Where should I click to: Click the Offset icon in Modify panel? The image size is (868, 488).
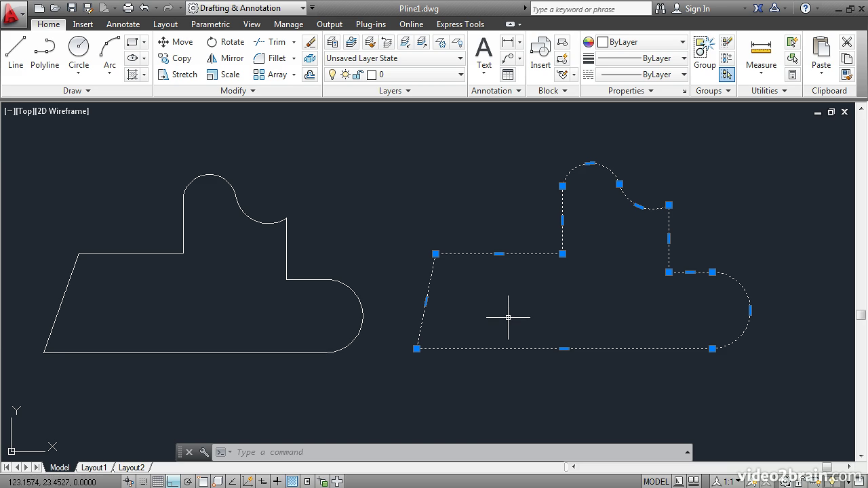click(x=310, y=75)
